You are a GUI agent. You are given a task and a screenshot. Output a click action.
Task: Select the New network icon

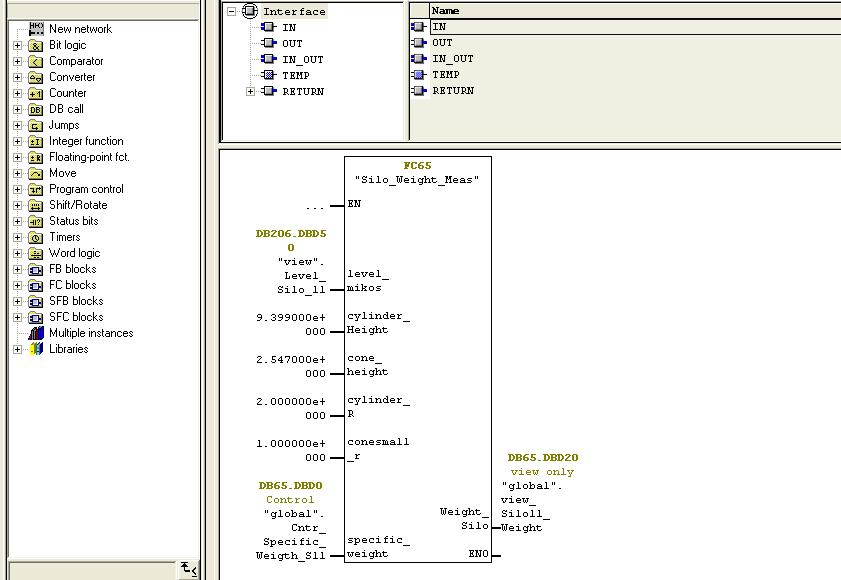35,29
